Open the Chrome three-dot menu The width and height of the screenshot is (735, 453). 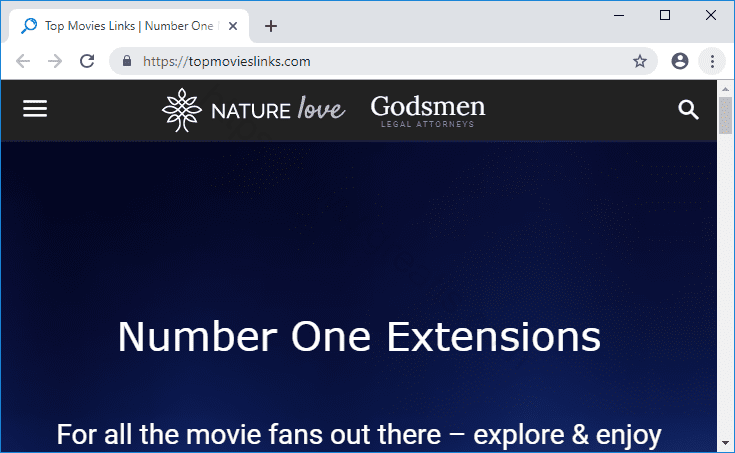click(712, 61)
